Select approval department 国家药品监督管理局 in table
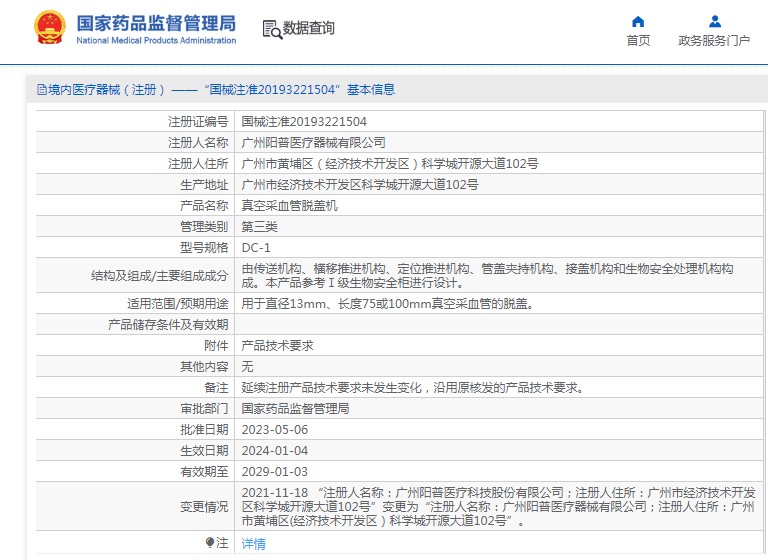Screen dimensions: 768x560 (x=295, y=409)
